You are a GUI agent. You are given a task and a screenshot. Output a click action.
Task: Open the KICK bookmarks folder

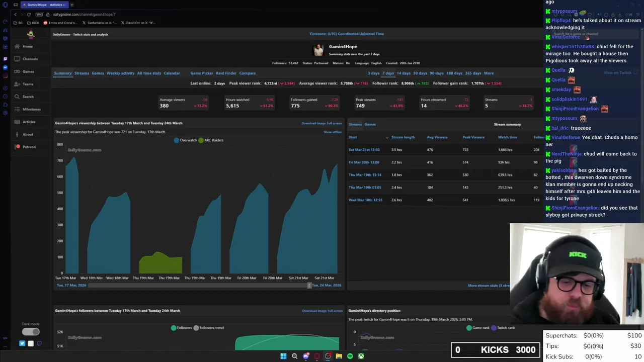pos(33,23)
